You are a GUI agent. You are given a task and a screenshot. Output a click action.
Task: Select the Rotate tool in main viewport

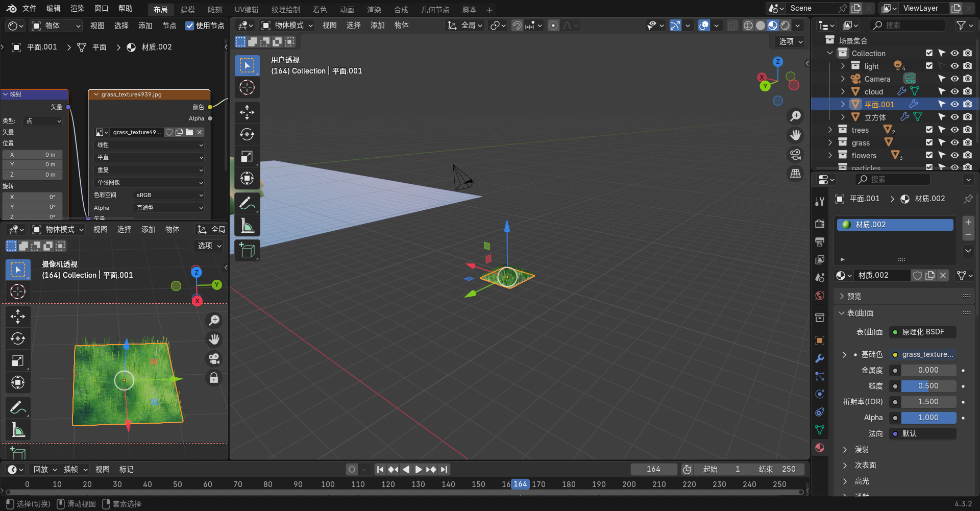247,134
